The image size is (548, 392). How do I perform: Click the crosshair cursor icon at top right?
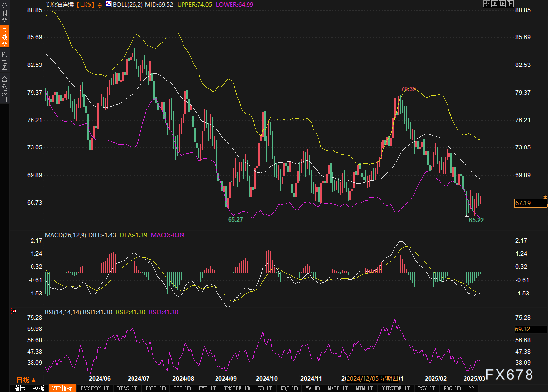click(x=487, y=4)
